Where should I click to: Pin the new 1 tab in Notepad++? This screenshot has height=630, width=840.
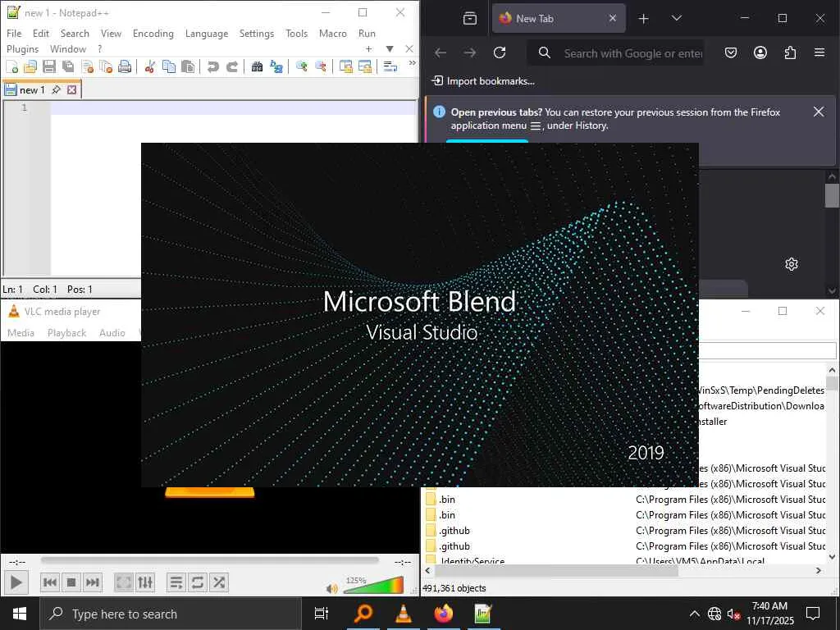click(x=56, y=90)
